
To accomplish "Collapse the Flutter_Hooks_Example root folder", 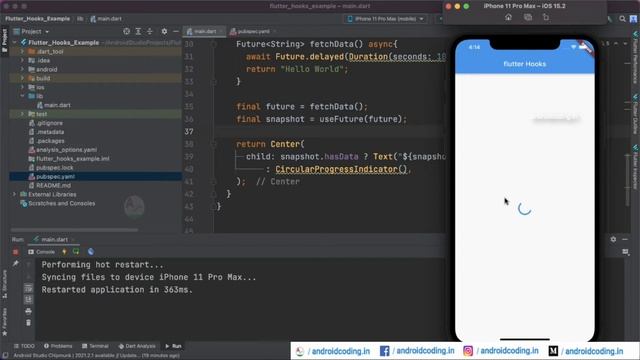I will click(15, 42).
